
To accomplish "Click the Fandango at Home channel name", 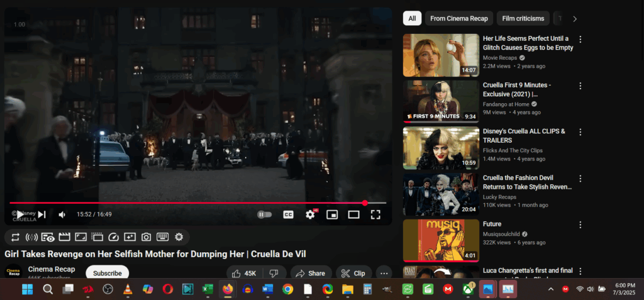I will pos(506,104).
